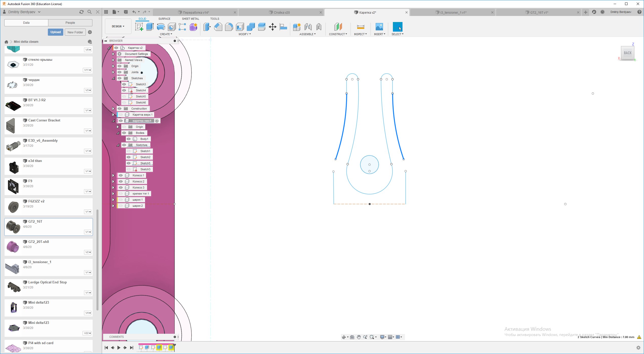This screenshot has width=644, height=354.
Task: Open the Measure inspect tool
Action: [x=360, y=27]
